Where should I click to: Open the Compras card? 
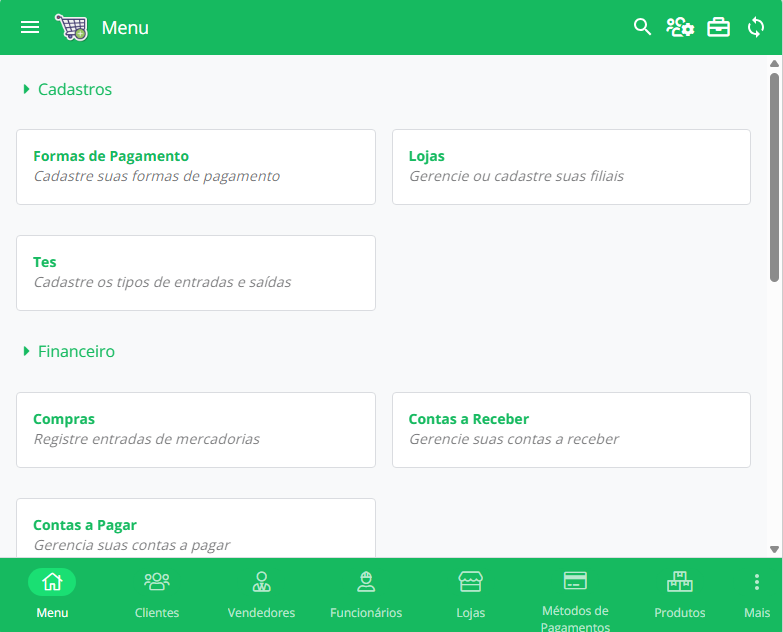196,430
